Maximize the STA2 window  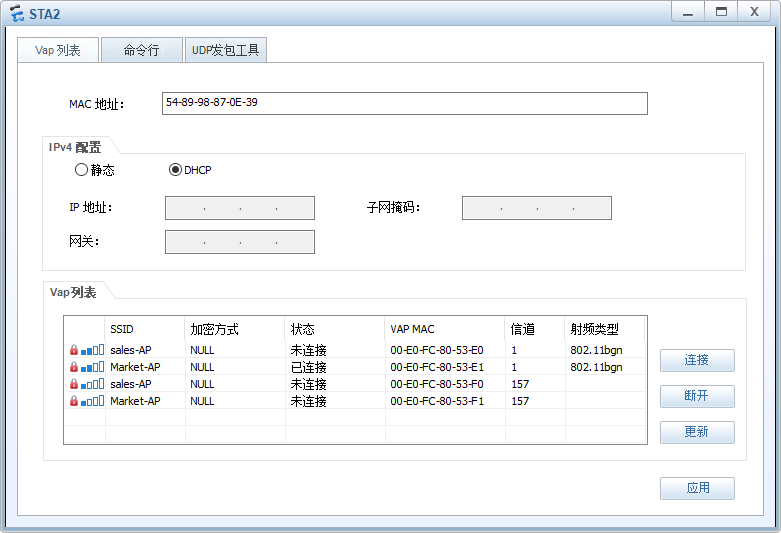pyautogui.click(x=721, y=12)
